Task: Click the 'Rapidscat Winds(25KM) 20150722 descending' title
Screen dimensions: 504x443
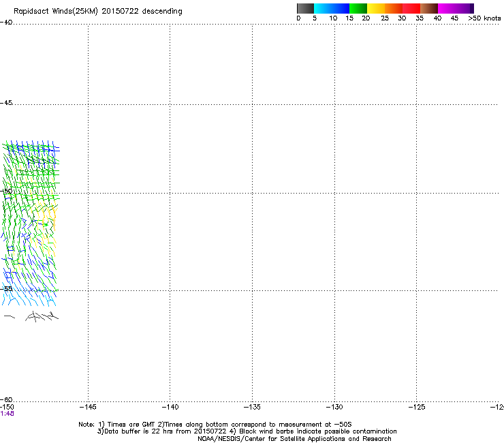Action: (x=97, y=12)
